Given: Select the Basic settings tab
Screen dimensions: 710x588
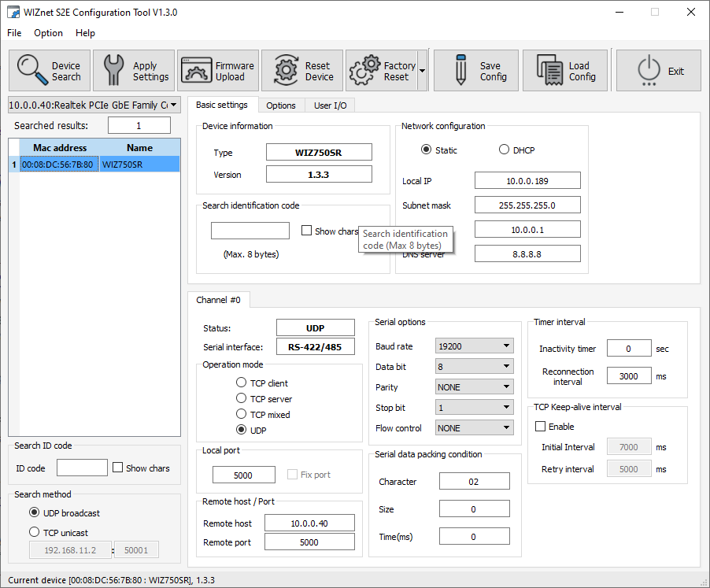Looking at the screenshot, I should 222,105.
